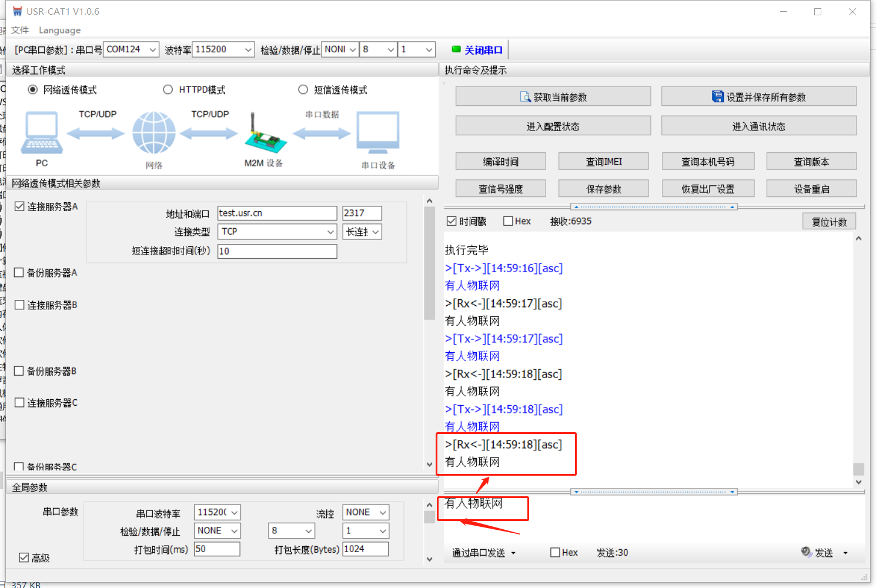Select the HTTPD mode radio button

pyautogui.click(x=168, y=90)
